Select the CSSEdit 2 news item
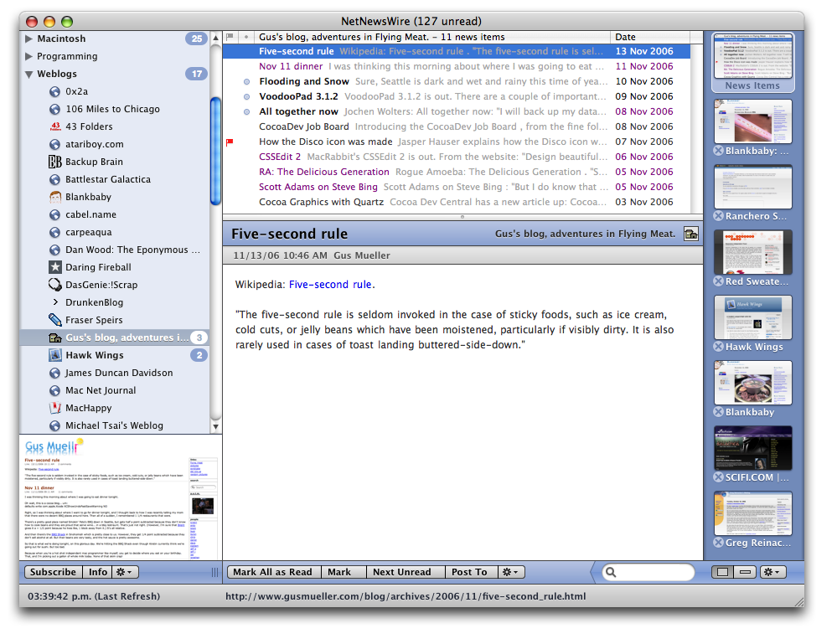Viewport: 837px width, 644px height. 456,157
